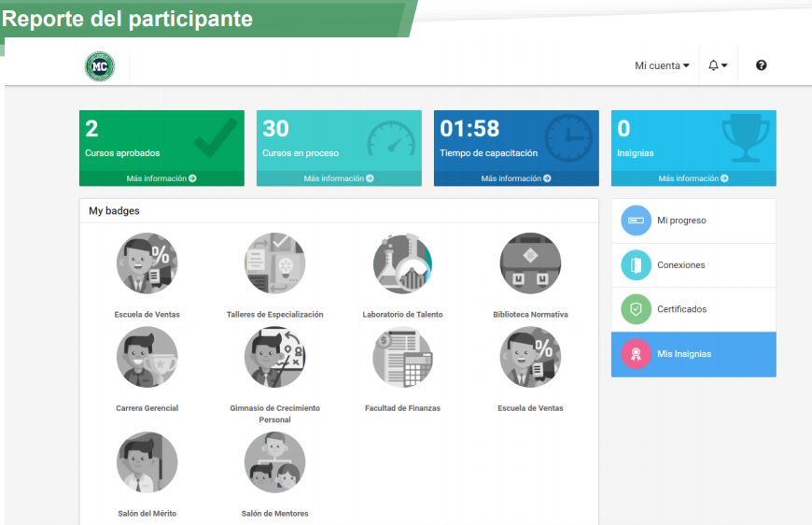Open Mi progreso in the sidebar
Screen dimensions: 812x525
click(693, 220)
